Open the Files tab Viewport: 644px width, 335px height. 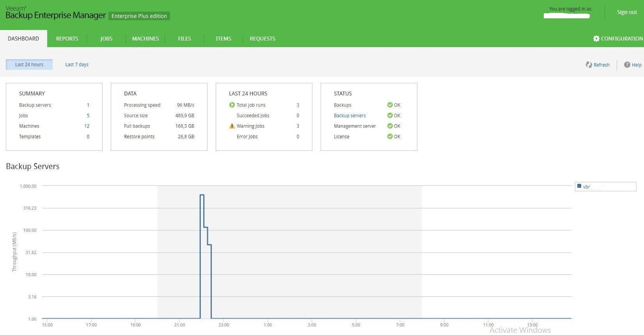pos(184,39)
